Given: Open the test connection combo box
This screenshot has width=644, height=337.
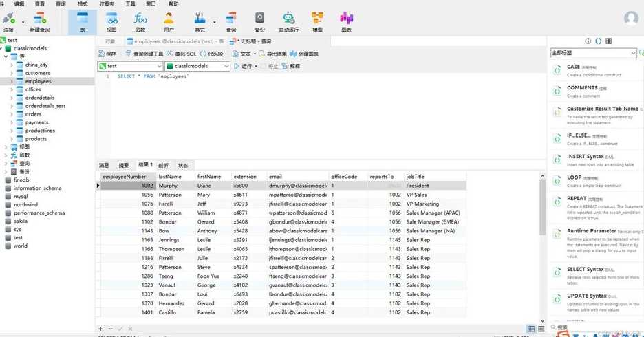Looking at the screenshot, I should pos(130,66).
